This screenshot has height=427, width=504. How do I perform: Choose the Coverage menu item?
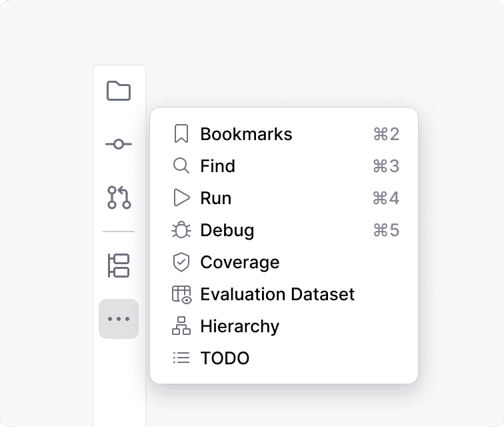(x=240, y=262)
